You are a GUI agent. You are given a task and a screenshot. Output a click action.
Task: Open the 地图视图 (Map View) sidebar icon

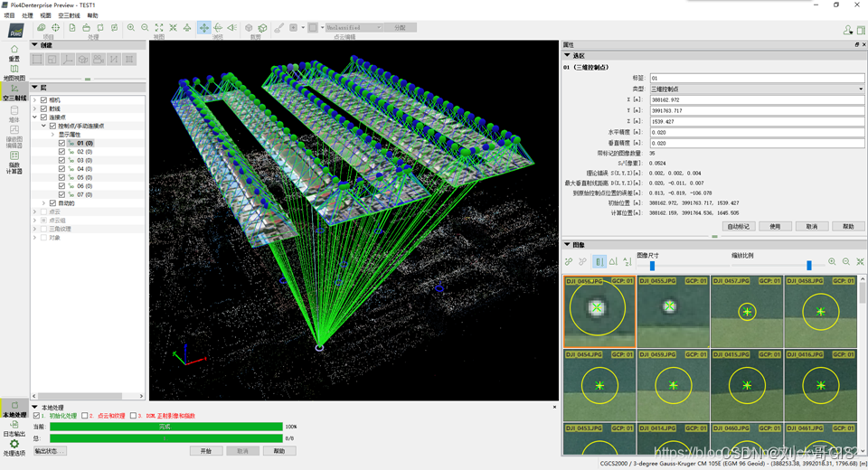coord(14,70)
